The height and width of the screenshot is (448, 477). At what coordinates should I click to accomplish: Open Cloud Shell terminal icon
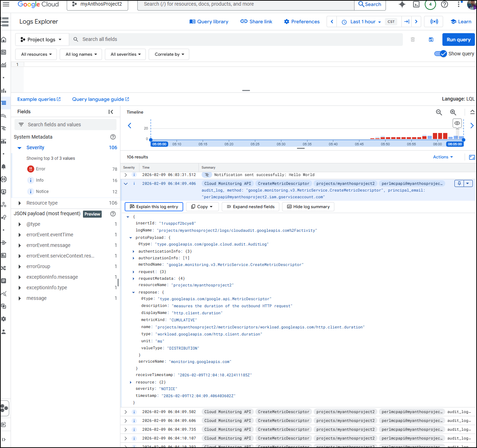pyautogui.click(x=416, y=4)
